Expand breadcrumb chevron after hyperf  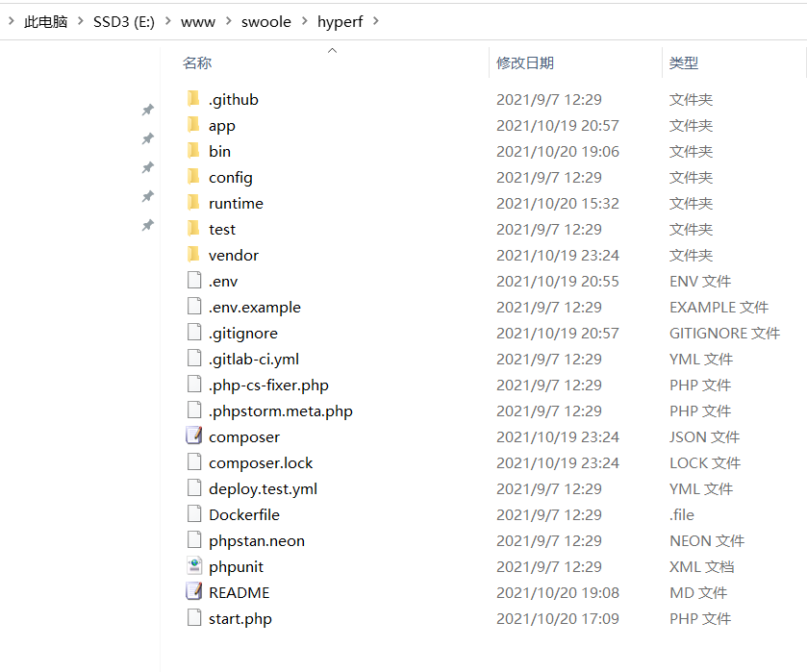point(376,21)
